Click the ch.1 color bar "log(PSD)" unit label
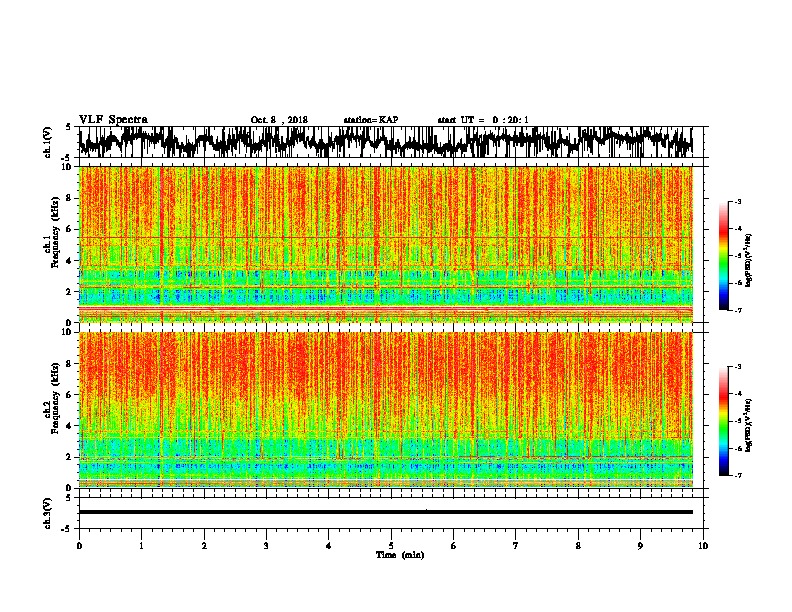Image resolution: width=792 pixels, height=612 pixels. tap(749, 260)
